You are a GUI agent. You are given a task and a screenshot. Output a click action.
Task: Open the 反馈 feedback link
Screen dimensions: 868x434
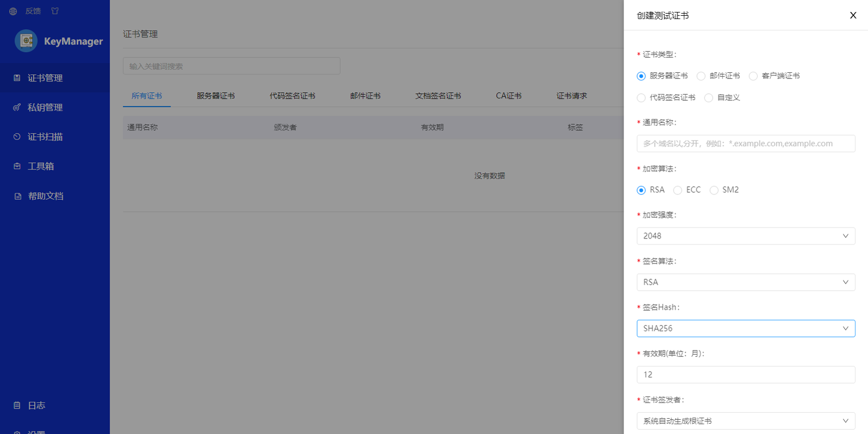(33, 11)
